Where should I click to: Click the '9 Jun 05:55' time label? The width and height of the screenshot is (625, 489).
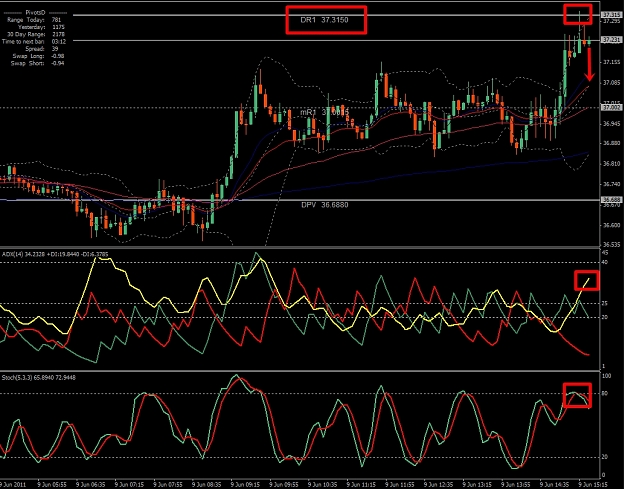pos(52,485)
